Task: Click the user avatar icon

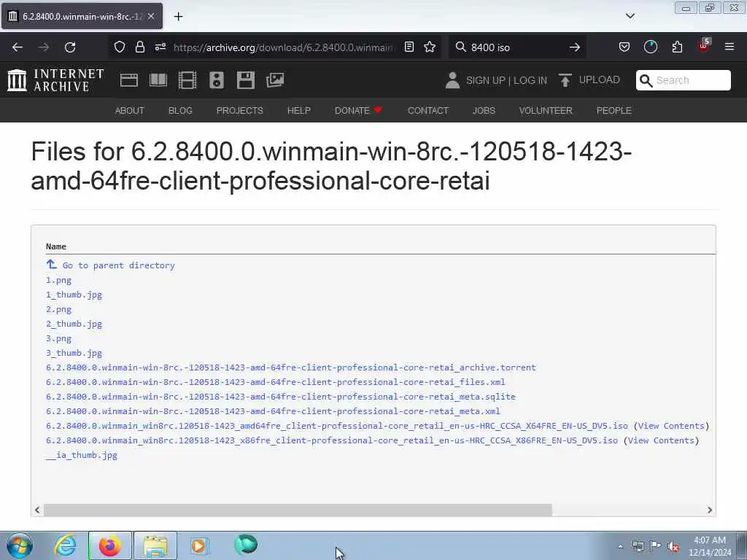Action: (452, 80)
